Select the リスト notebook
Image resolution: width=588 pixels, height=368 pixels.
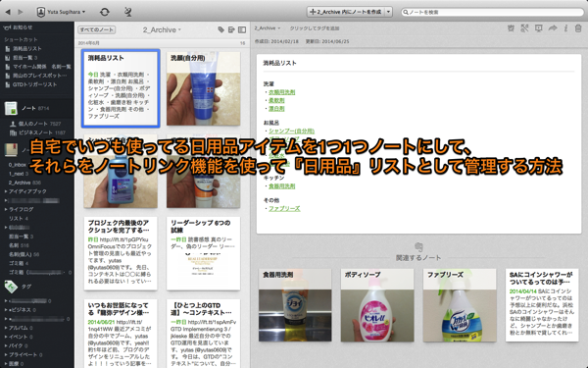pos(19,218)
